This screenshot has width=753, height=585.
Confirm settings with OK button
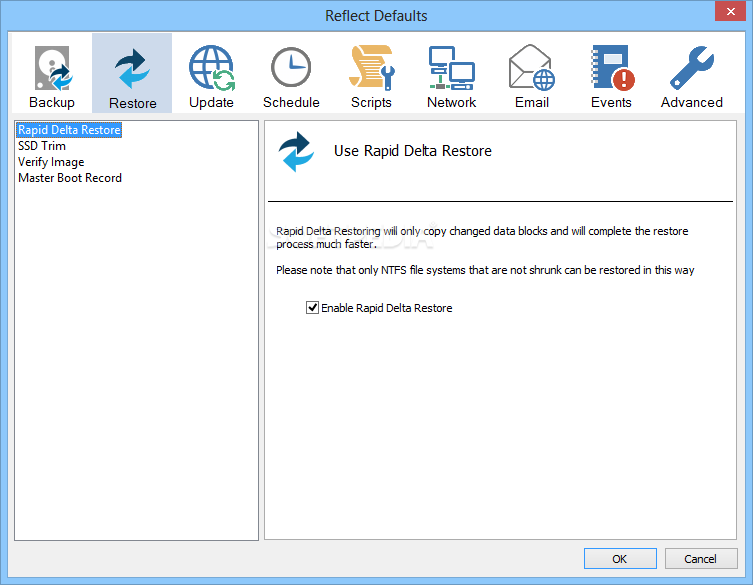(620, 559)
